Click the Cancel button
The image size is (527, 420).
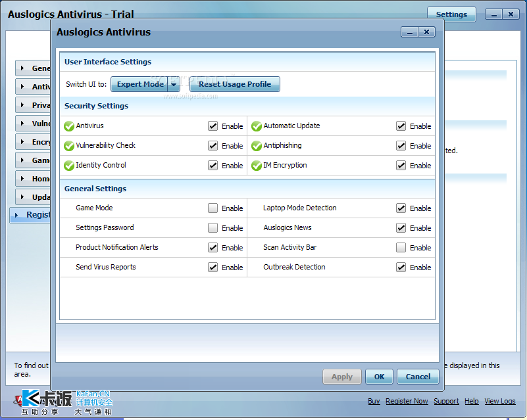tap(418, 377)
